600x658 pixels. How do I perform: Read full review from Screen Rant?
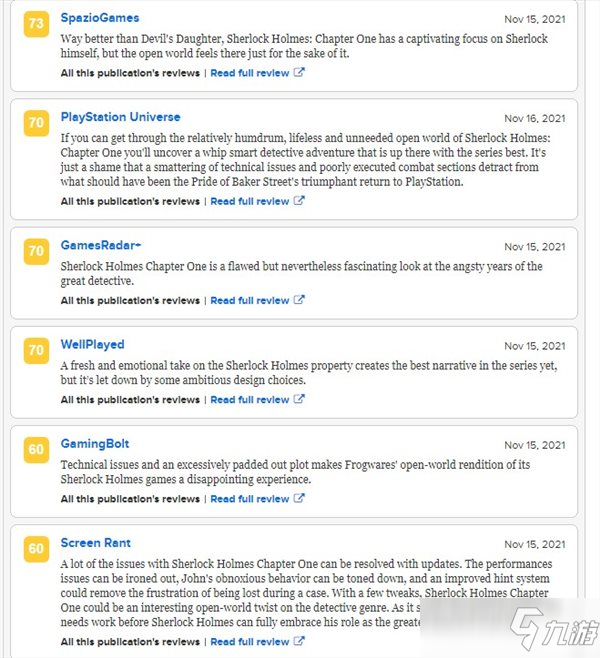[x=250, y=642]
